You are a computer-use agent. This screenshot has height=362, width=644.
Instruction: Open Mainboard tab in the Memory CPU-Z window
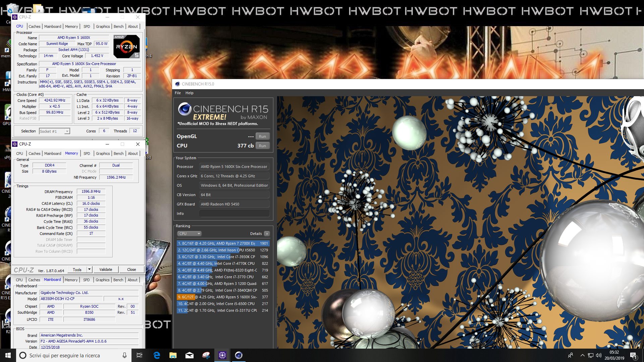coord(53,154)
